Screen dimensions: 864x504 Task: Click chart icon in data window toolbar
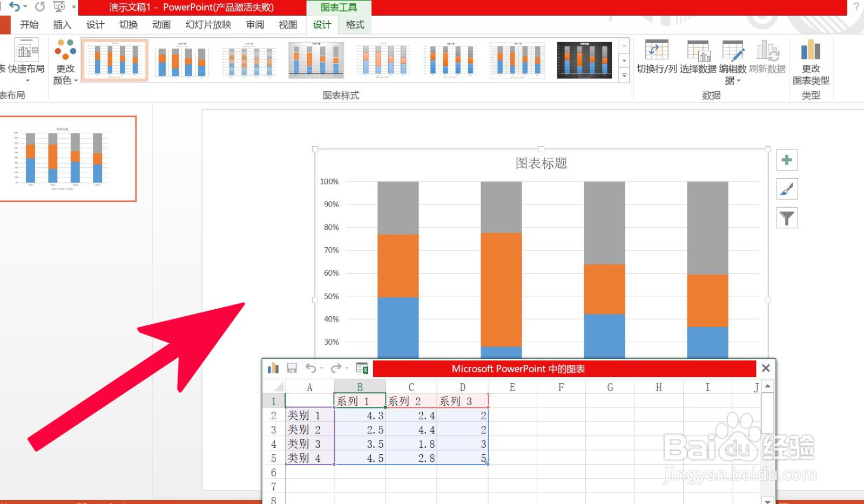click(273, 368)
